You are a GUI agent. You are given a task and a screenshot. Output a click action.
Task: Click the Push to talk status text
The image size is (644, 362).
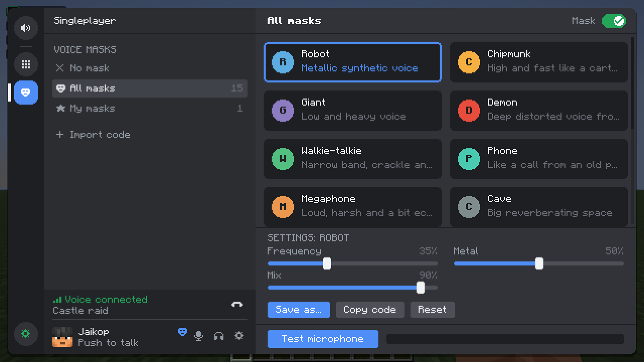coord(108,343)
